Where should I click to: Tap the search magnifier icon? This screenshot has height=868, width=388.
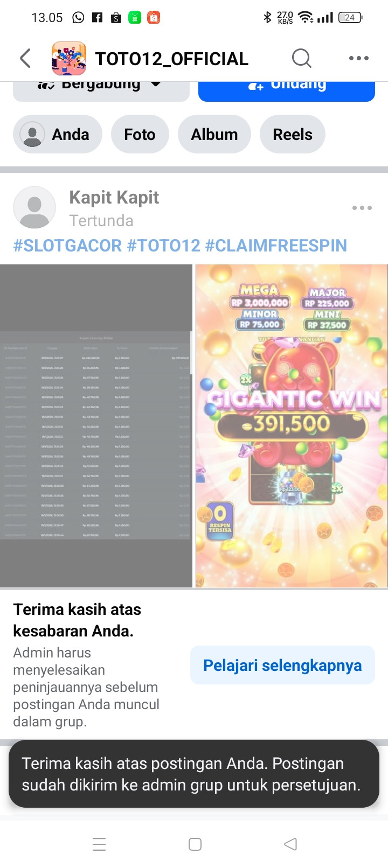click(302, 58)
